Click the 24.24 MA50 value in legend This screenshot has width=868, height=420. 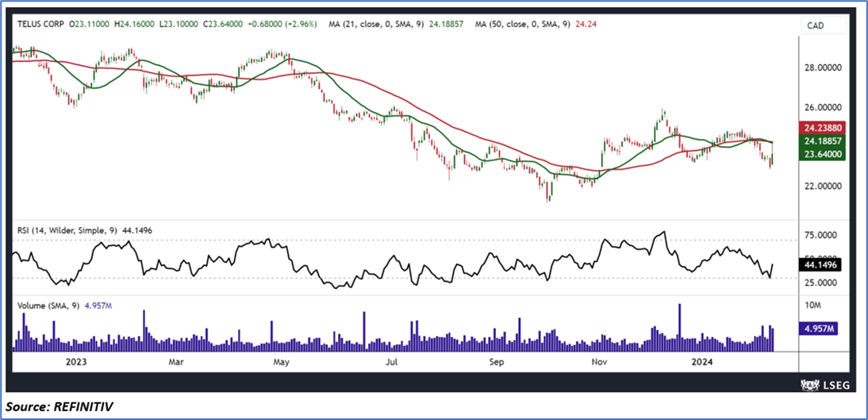pyautogui.click(x=586, y=25)
